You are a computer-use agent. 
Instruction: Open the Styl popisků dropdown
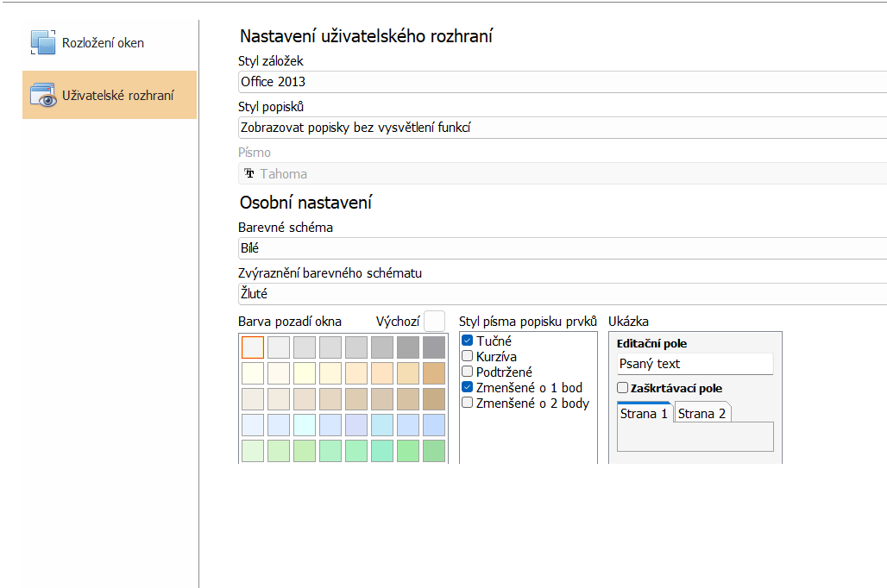tap(563, 128)
